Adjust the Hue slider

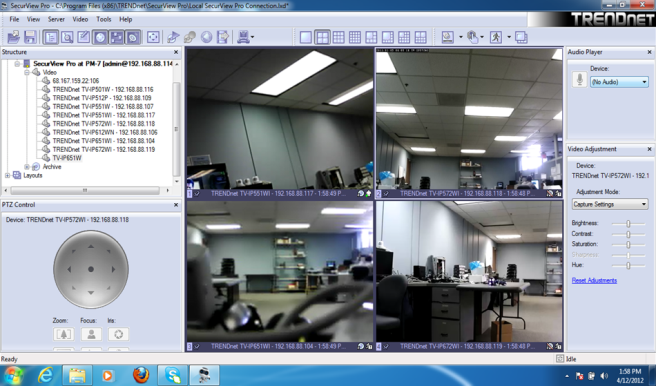pyautogui.click(x=628, y=265)
